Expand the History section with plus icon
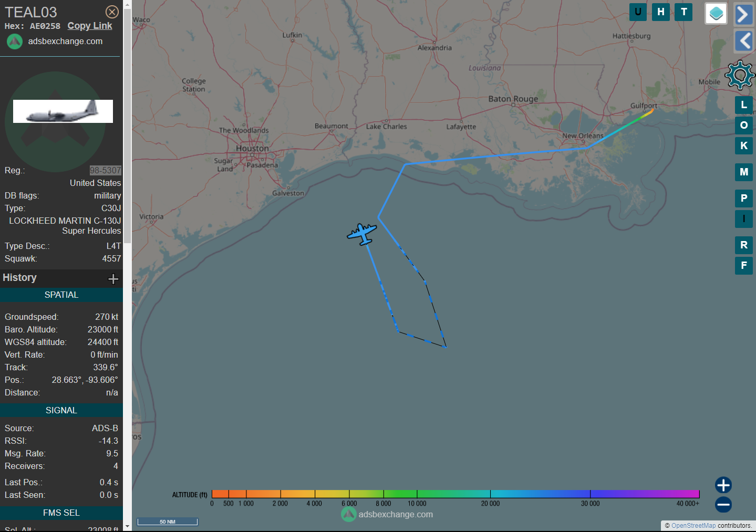 (113, 279)
